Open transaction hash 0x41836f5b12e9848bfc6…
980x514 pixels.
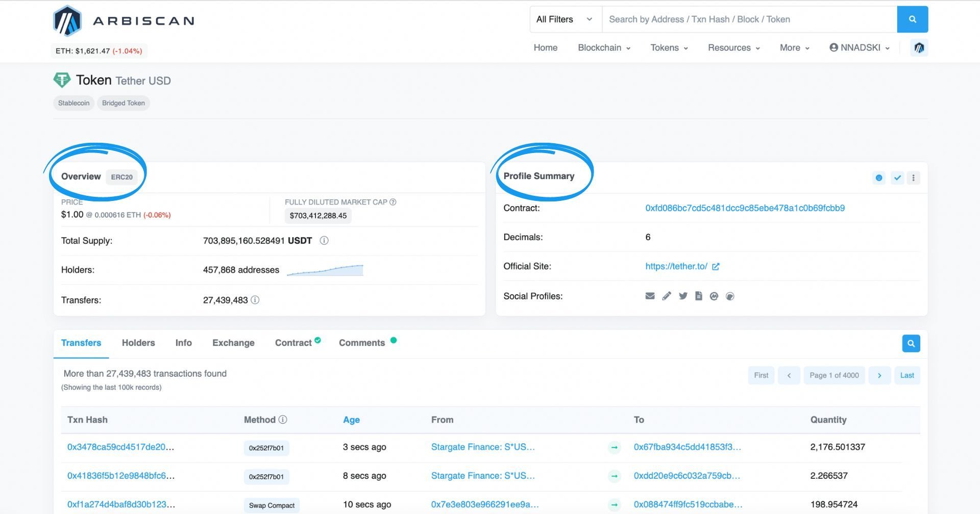(121, 475)
